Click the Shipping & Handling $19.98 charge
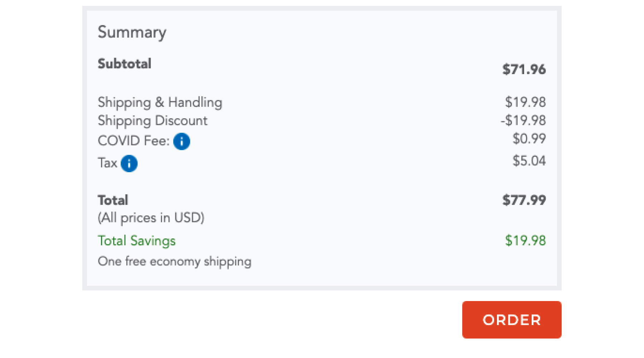The width and height of the screenshot is (644, 358). pos(525,102)
